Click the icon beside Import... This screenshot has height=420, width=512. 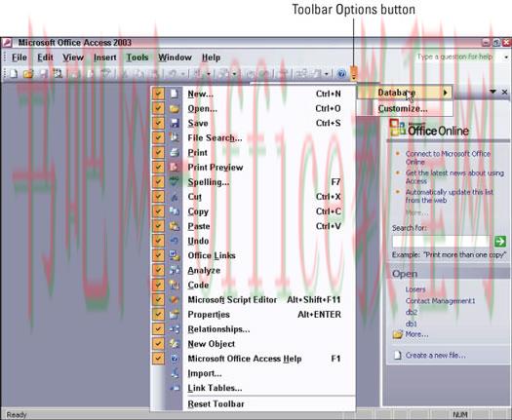pos(175,373)
